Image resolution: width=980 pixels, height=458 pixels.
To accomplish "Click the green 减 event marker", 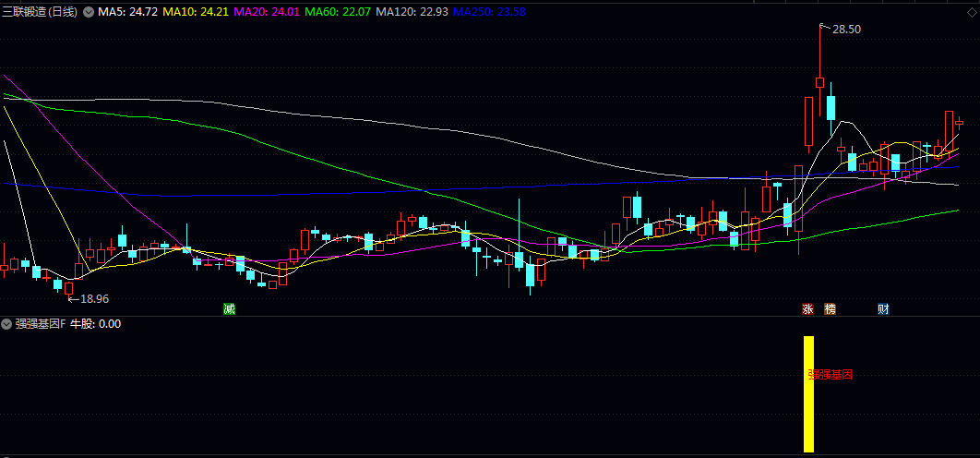I will 230,308.
